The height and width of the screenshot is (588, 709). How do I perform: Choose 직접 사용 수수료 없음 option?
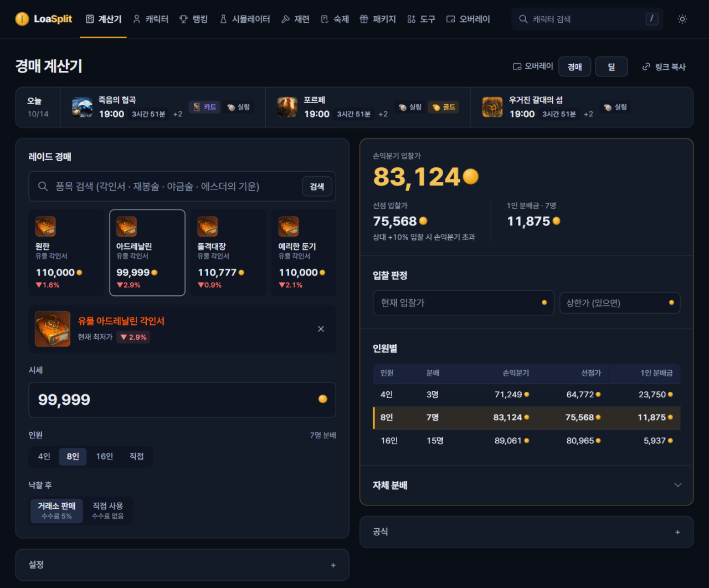point(108,510)
